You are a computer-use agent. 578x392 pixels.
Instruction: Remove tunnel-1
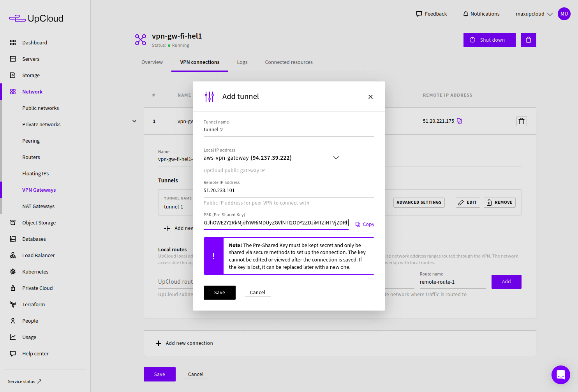[500, 203]
